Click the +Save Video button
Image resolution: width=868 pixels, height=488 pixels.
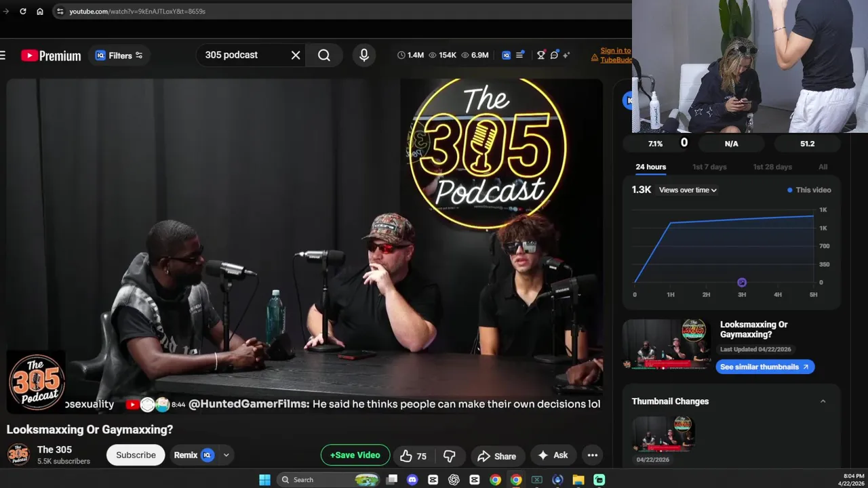click(355, 455)
